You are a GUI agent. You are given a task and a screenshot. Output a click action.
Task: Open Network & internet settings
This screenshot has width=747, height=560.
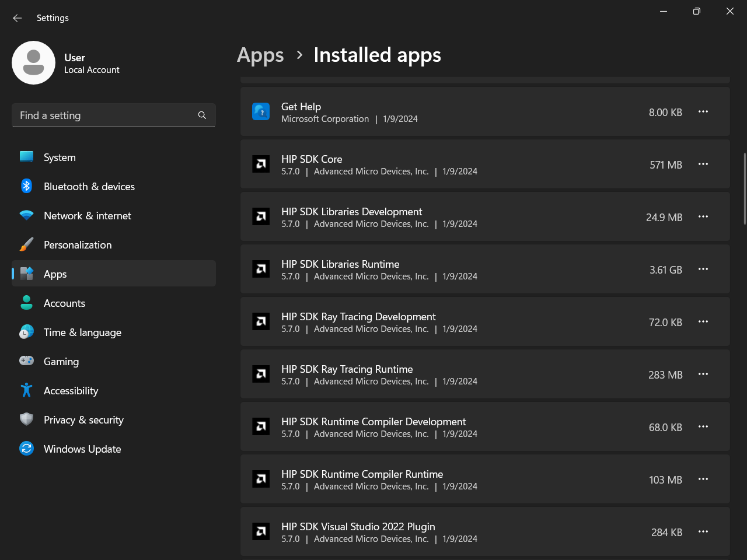tap(88, 216)
